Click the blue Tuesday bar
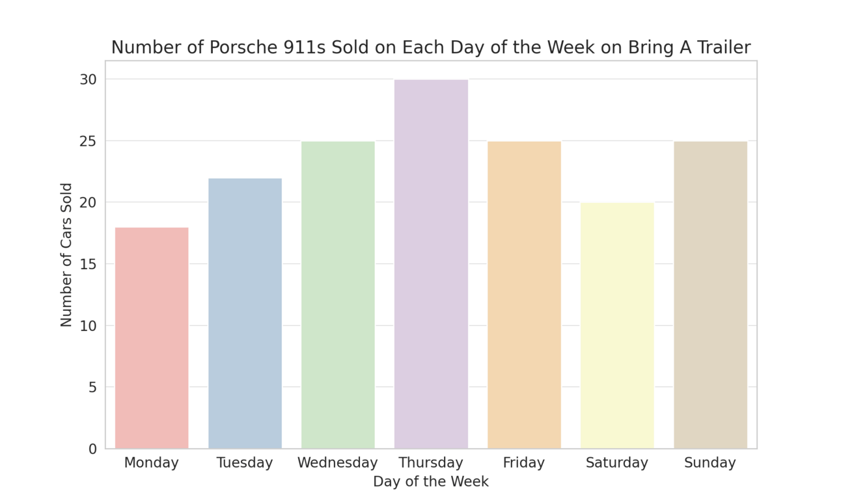Image resolution: width=841 pixels, height=504 pixels. point(245,313)
